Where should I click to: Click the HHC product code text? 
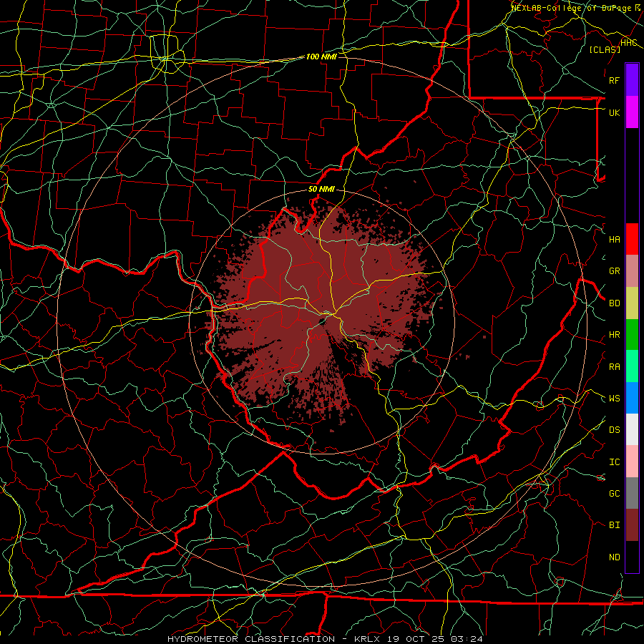pyautogui.click(x=629, y=43)
